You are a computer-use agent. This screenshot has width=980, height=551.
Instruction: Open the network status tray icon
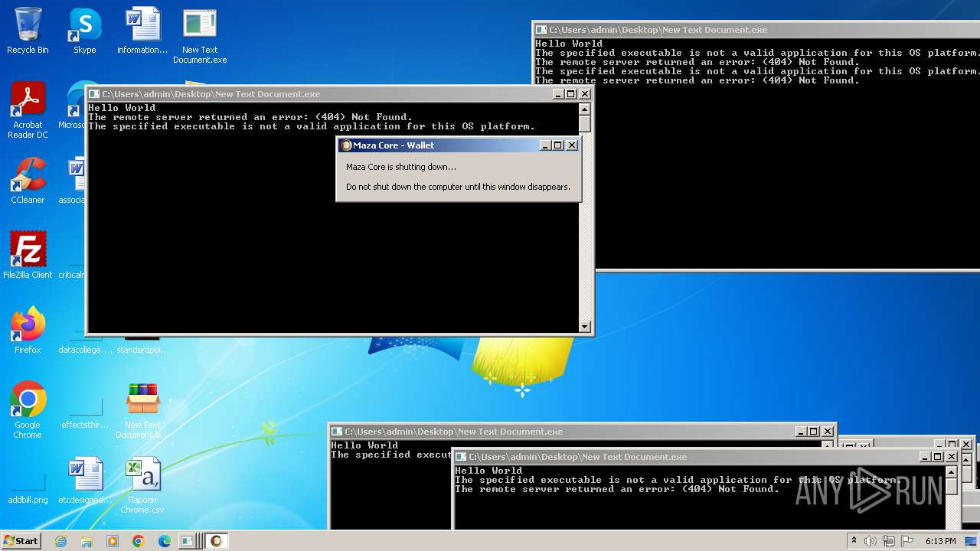tap(889, 541)
